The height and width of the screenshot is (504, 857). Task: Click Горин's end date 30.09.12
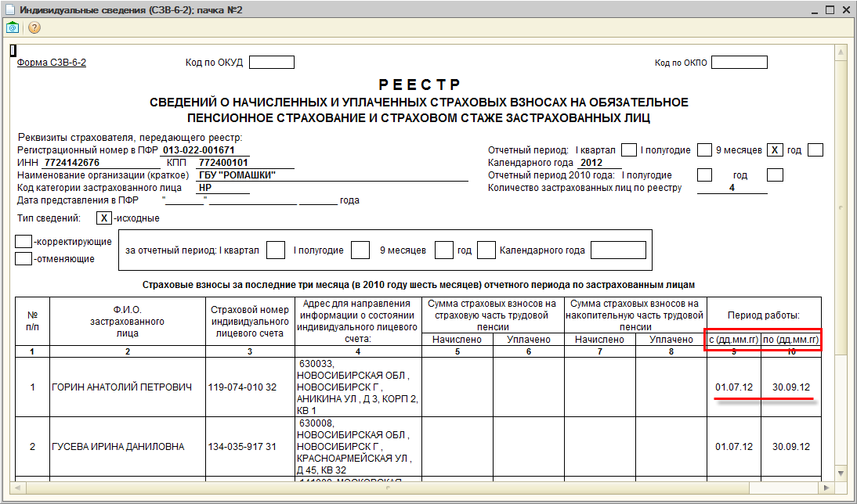click(791, 387)
